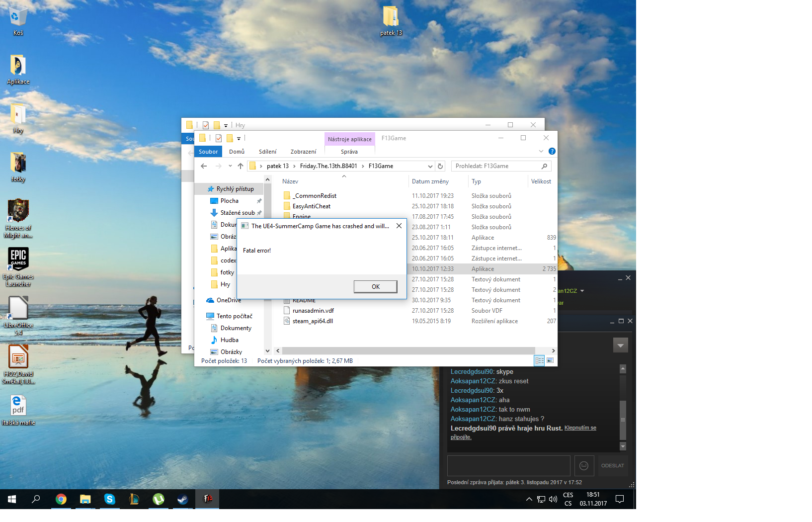
Task: Select Heroes of Might and Magic shortcut
Action: click(x=18, y=219)
